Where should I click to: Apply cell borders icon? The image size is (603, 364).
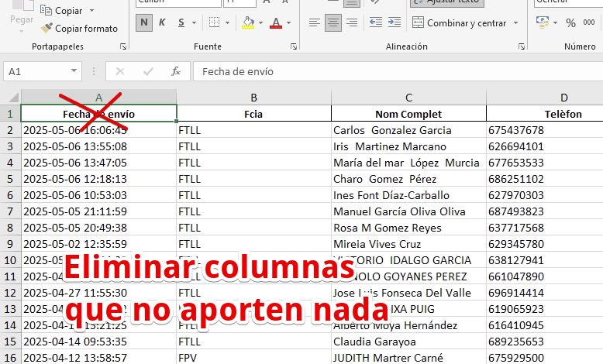214,22
